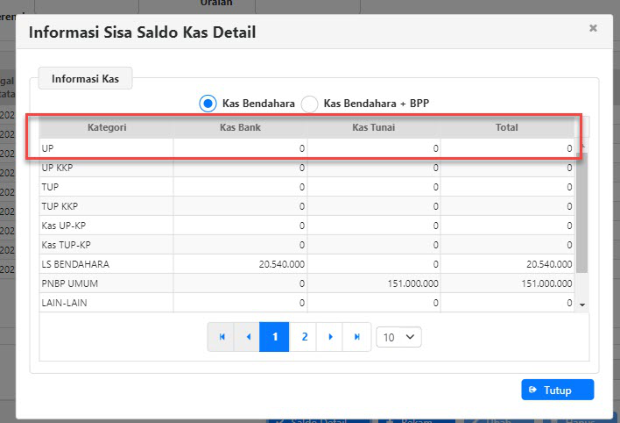
Task: Click the Kas Tunai column header
Action: tap(374, 128)
